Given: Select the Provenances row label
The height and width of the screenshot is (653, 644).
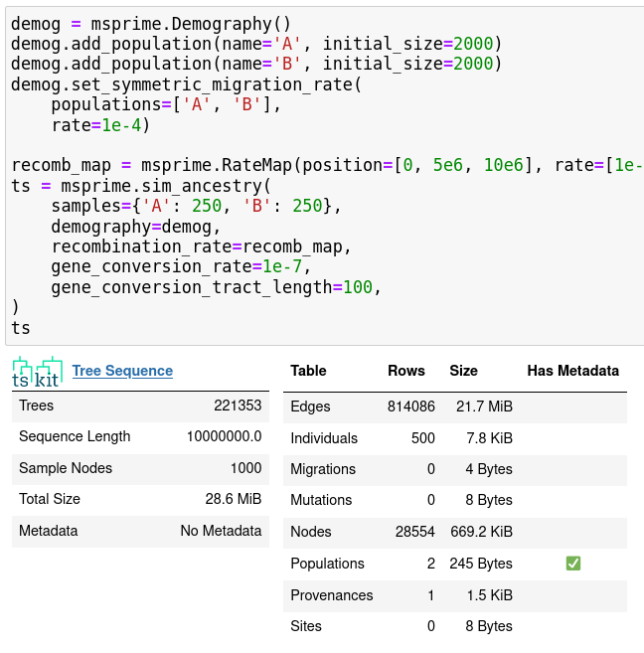Looking at the screenshot, I should pos(331,595).
